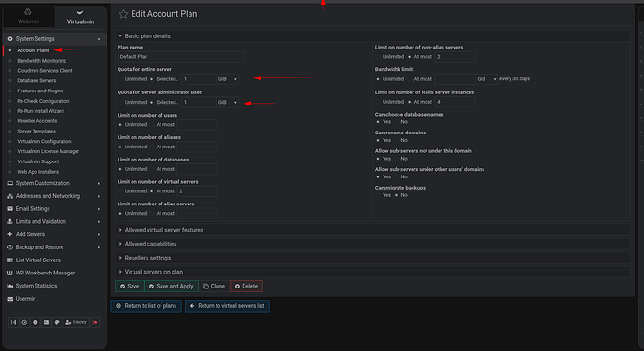This screenshot has height=351, width=644.
Task: Click the Save button
Action: tap(130, 286)
